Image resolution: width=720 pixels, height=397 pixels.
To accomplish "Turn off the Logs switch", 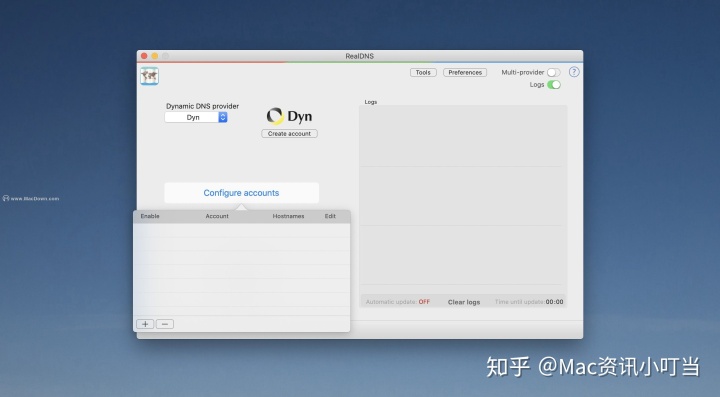I will click(554, 84).
